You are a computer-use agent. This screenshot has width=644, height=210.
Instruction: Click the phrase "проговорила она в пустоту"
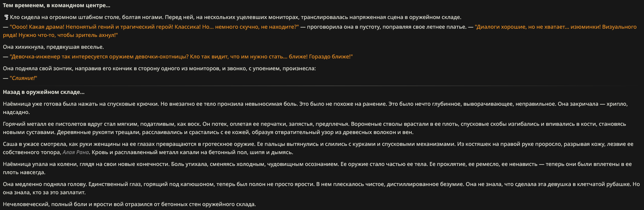(344, 27)
